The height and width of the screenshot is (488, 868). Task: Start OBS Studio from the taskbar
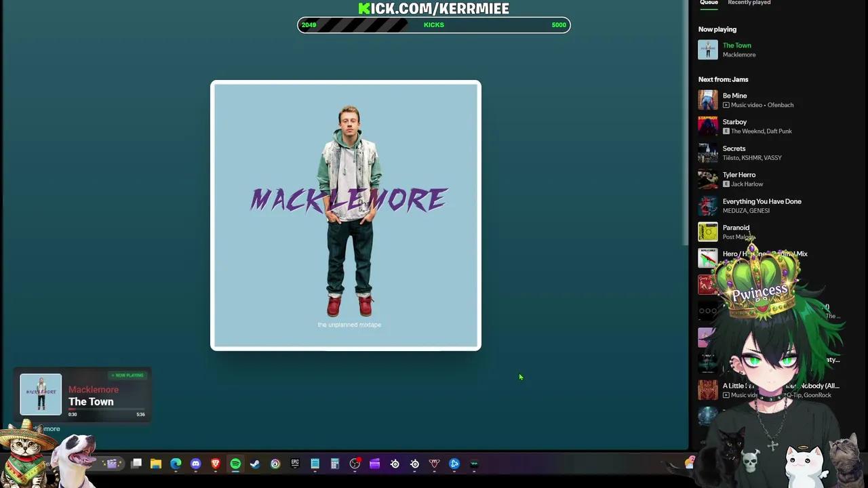click(355, 464)
